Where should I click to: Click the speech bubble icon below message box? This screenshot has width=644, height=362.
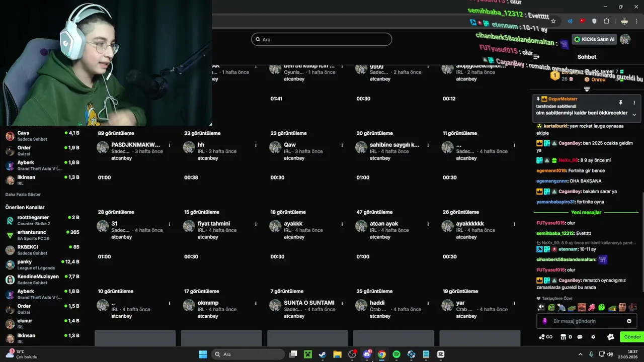[580, 337]
